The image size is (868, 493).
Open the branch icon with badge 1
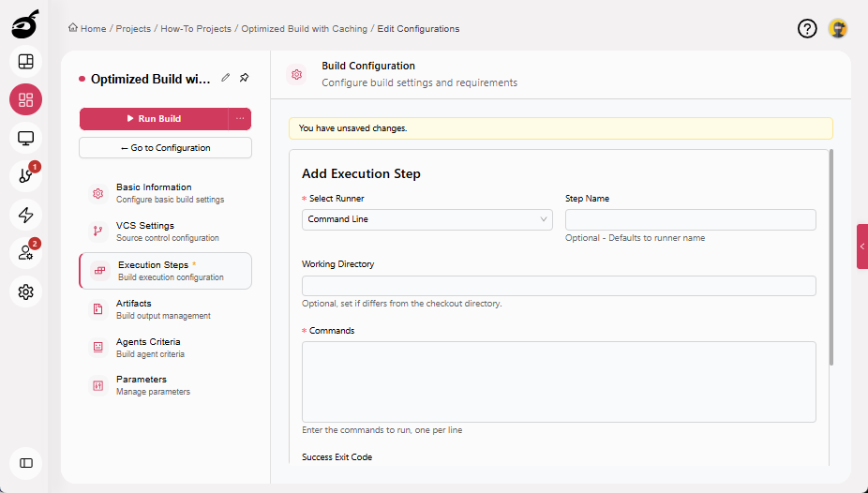tap(25, 176)
